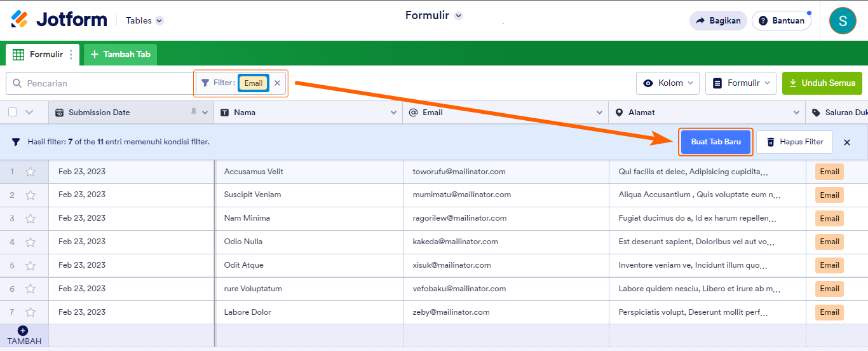868x351 pixels.
Task: Click Hapus Filter button
Action: click(794, 142)
